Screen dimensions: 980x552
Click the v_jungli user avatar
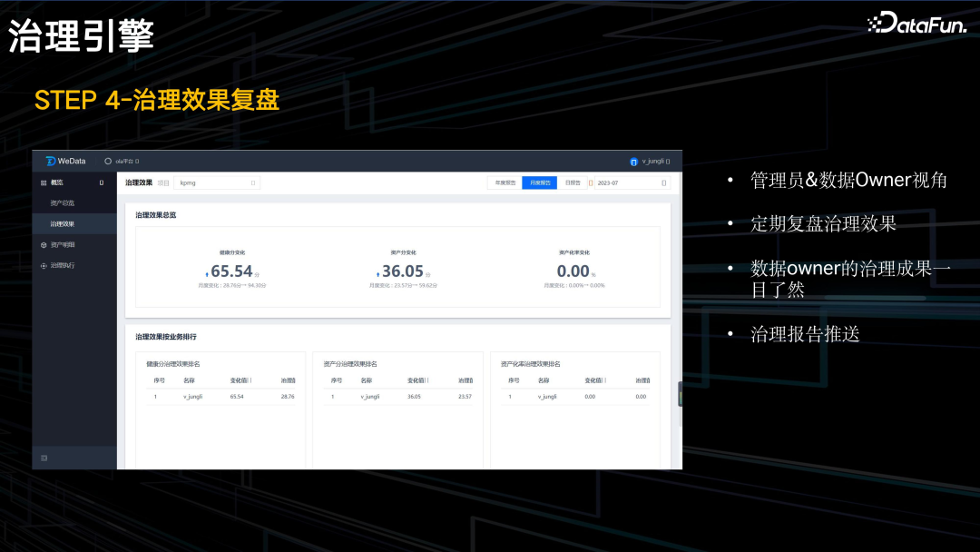coord(633,160)
